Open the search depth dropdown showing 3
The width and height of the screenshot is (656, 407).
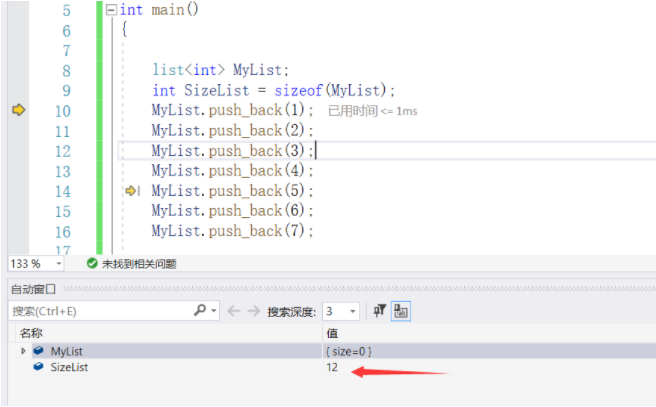352,311
